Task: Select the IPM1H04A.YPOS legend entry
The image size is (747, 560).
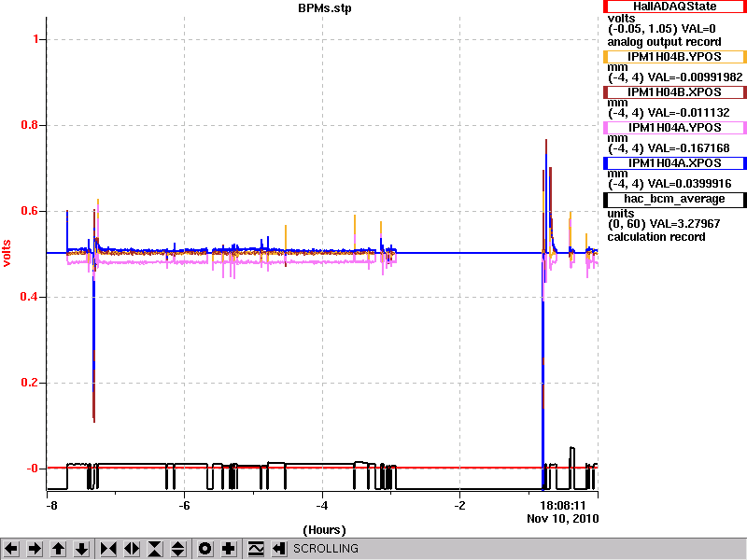Action: pyautogui.click(x=674, y=128)
